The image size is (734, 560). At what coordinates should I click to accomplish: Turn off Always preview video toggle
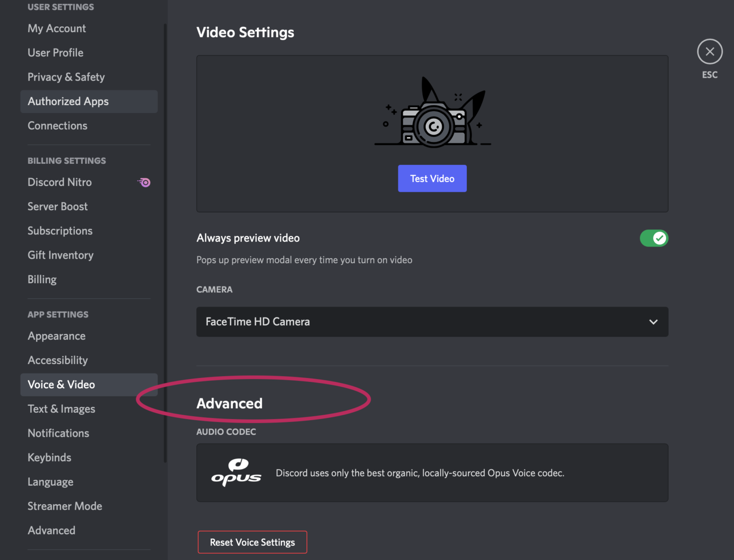coord(654,238)
